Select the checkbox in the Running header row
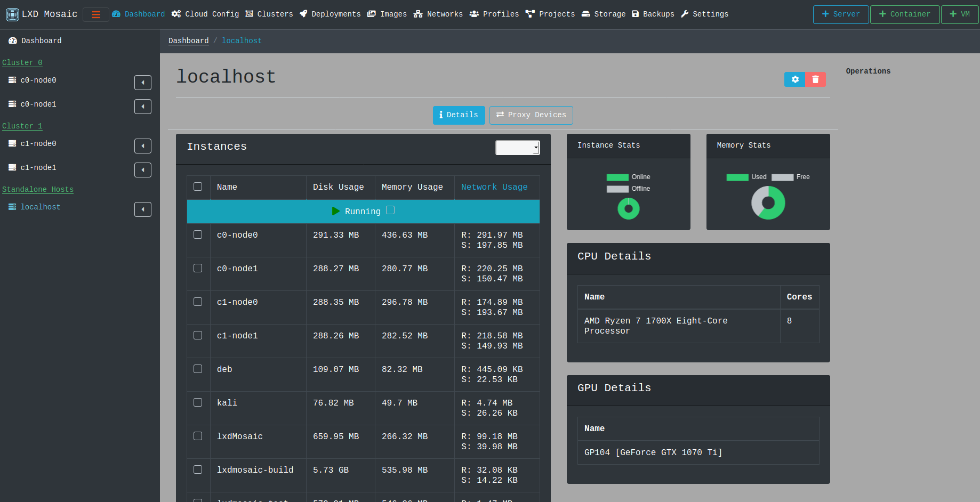 click(x=390, y=210)
